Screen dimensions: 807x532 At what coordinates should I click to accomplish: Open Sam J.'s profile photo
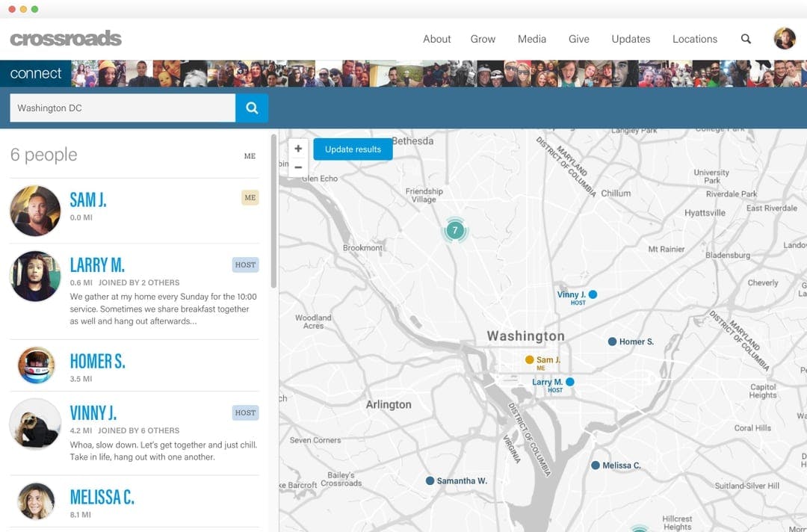point(35,211)
